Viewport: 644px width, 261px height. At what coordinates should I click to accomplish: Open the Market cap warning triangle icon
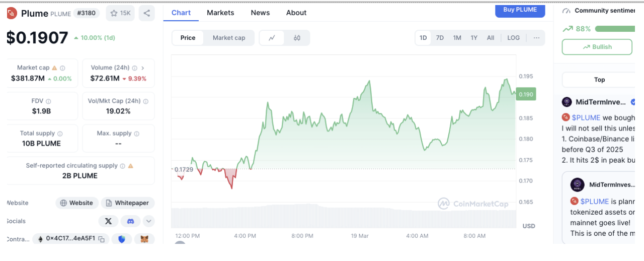coord(54,68)
